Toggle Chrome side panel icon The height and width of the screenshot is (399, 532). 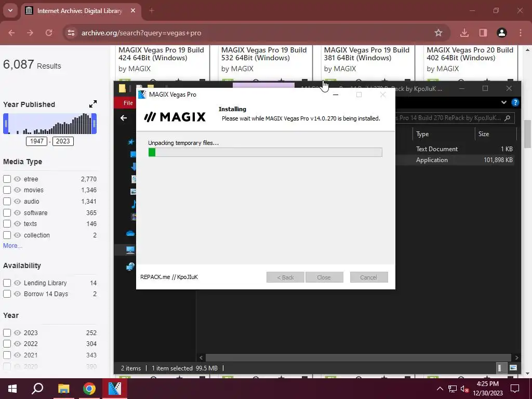point(483,33)
